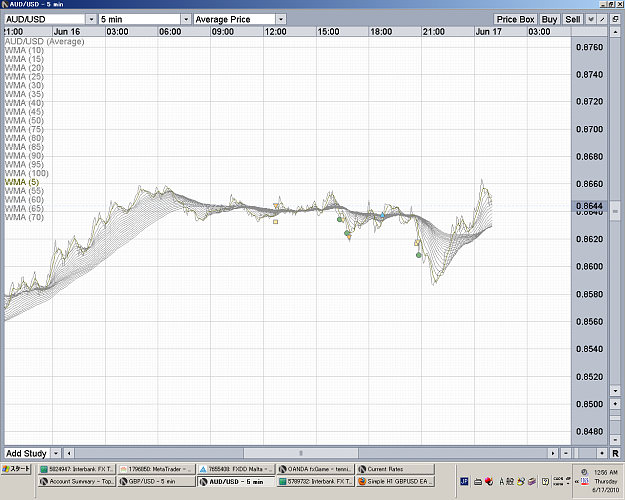Click the keyboard icon in language bar
Viewport: 625px width, 500px height.
[478, 482]
